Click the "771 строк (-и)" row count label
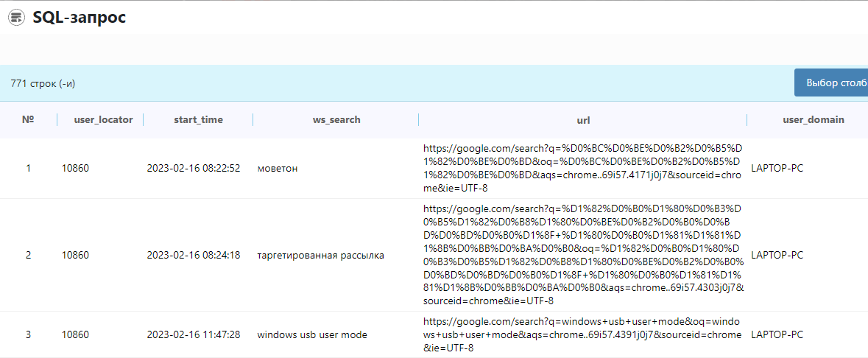 (43, 83)
